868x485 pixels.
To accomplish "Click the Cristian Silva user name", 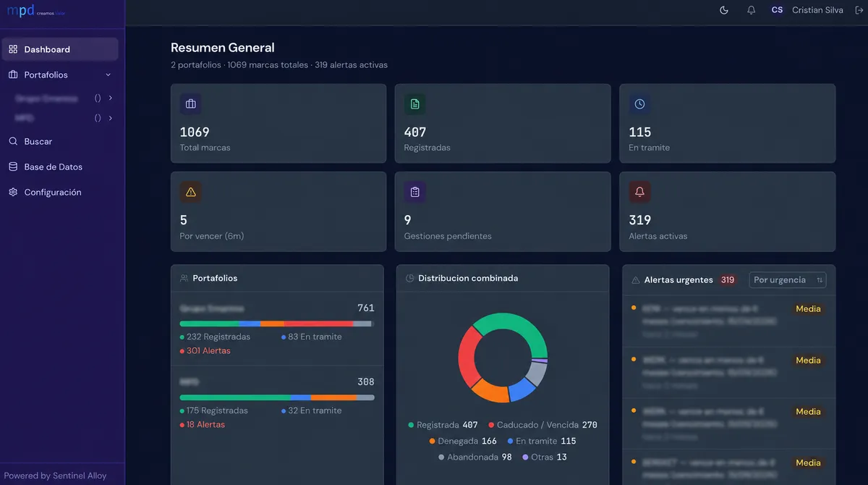I will tap(817, 10).
